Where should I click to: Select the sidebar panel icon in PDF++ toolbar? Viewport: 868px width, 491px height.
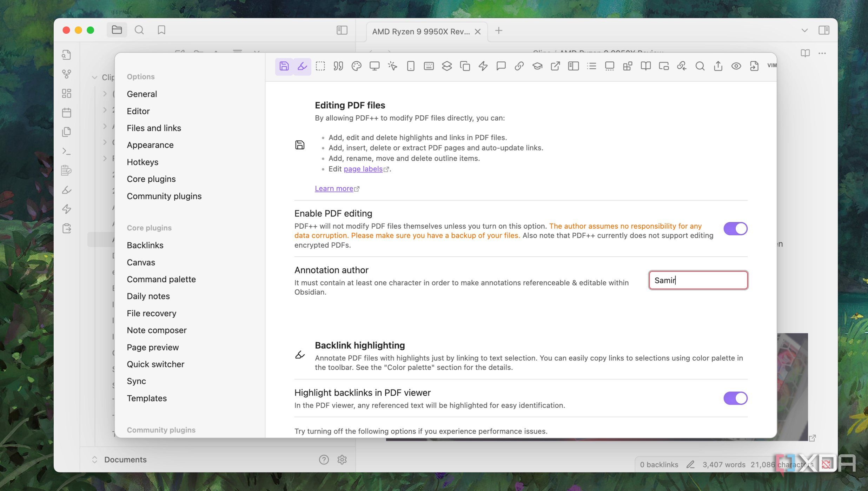pyautogui.click(x=573, y=66)
